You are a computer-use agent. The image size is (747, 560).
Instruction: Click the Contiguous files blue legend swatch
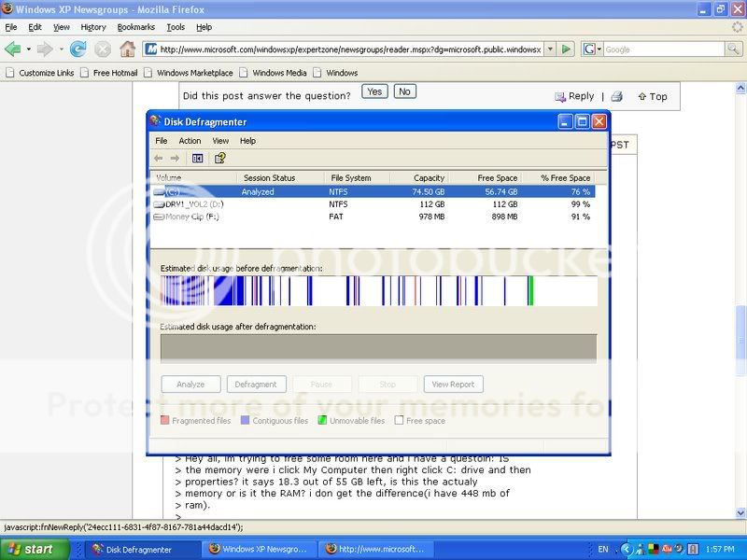pos(245,420)
